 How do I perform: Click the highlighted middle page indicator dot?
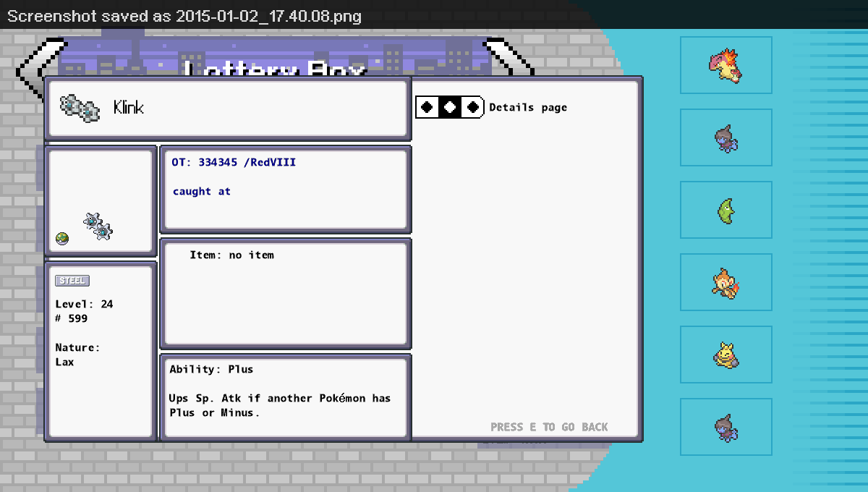pyautogui.click(x=450, y=107)
